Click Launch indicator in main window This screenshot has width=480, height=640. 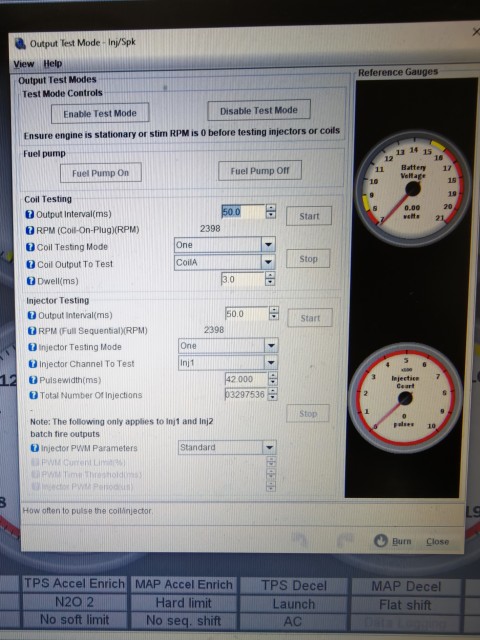pos(294,604)
